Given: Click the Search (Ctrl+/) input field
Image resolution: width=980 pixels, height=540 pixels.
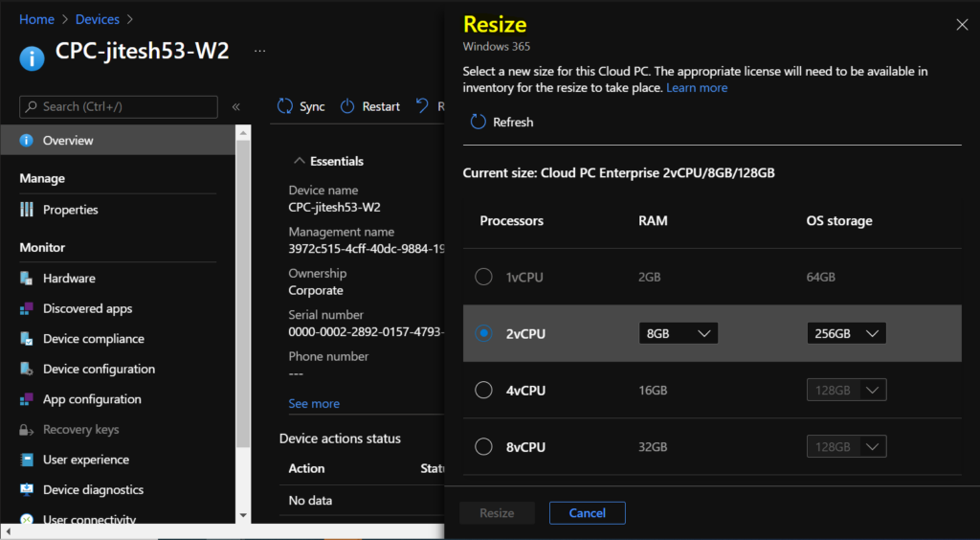Looking at the screenshot, I should click(119, 107).
